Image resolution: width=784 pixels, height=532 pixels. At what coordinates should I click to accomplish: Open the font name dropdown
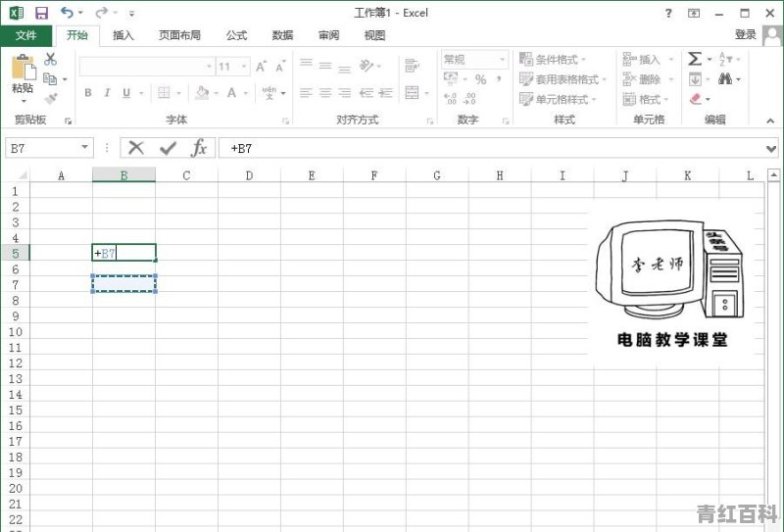click(209, 66)
